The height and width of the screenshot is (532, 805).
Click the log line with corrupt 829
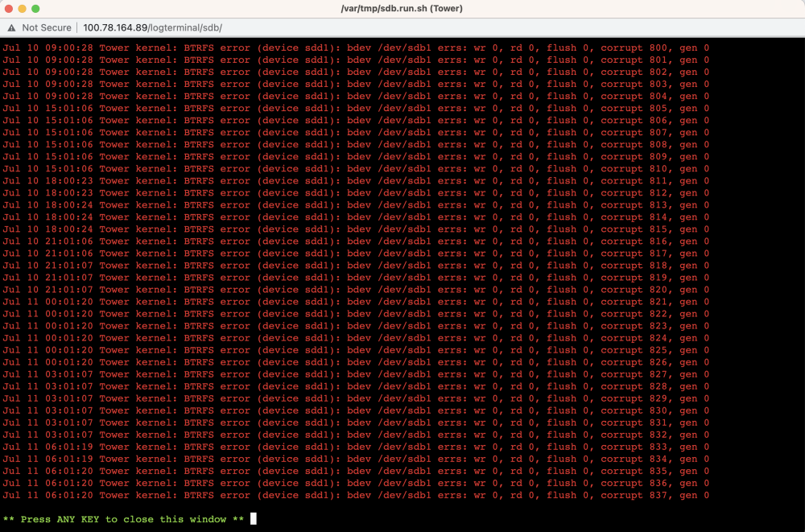coord(356,398)
